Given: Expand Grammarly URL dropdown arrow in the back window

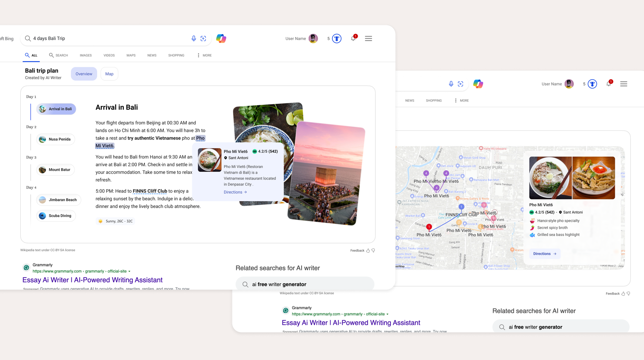Looking at the screenshot, I should click(x=388, y=314).
